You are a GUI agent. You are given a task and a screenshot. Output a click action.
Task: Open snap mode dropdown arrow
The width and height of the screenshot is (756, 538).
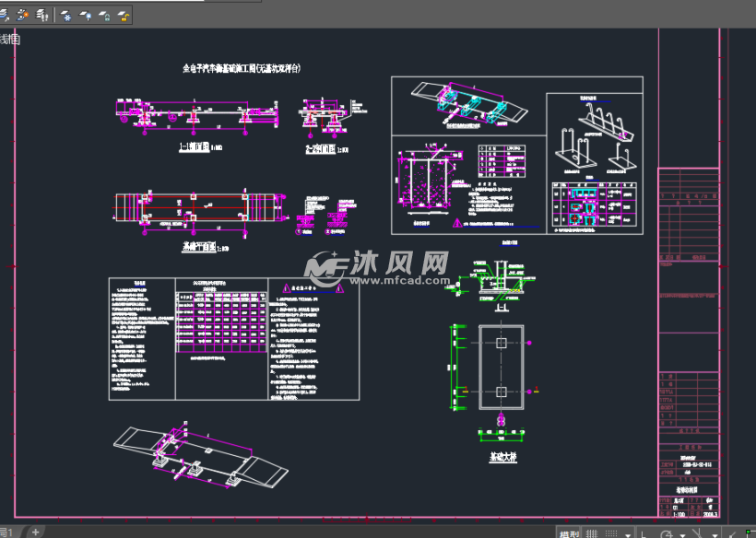coord(628,533)
